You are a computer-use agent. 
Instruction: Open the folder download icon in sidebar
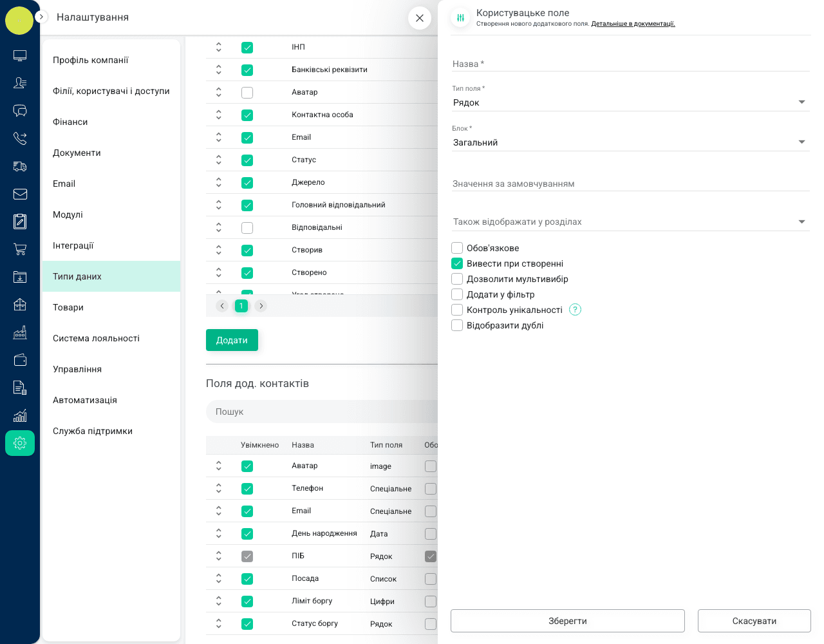click(20, 277)
